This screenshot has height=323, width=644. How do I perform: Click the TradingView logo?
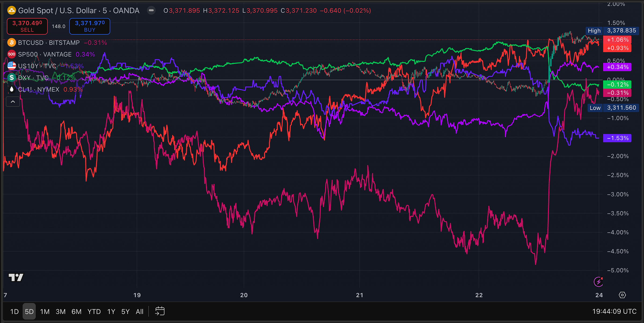point(16,277)
